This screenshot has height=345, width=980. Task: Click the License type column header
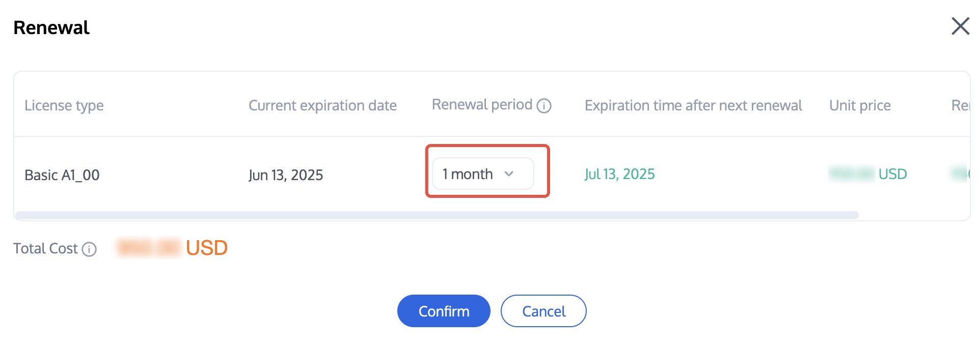[64, 105]
